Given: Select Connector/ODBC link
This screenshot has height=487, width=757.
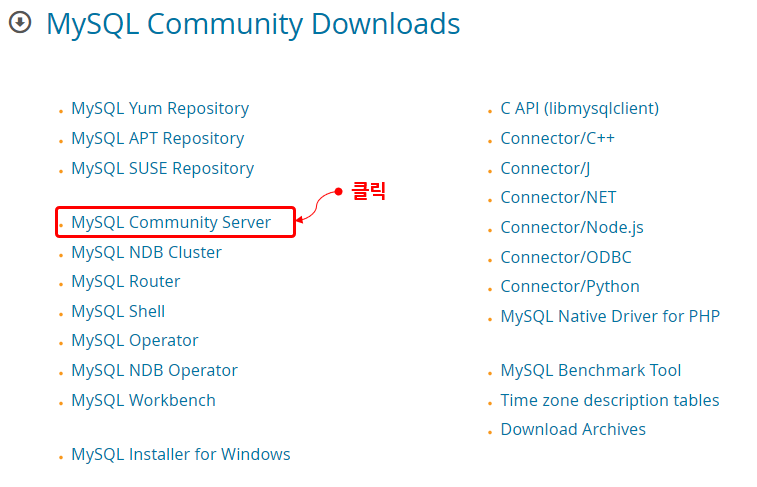Looking at the screenshot, I should [x=566, y=257].
